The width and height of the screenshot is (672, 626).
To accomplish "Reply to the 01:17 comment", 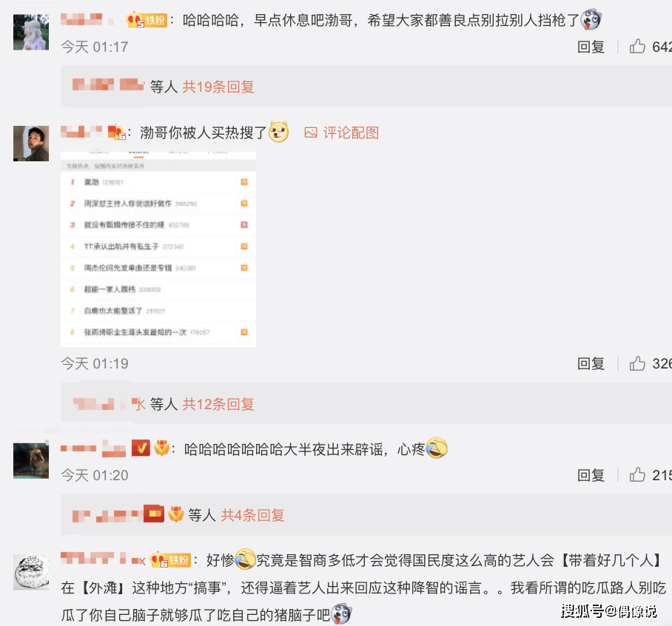I will (x=591, y=47).
